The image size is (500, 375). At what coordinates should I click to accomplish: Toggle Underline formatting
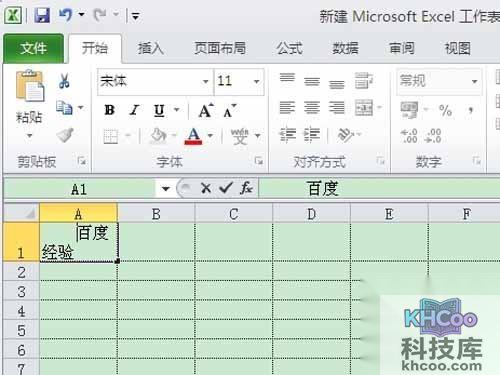coord(159,110)
